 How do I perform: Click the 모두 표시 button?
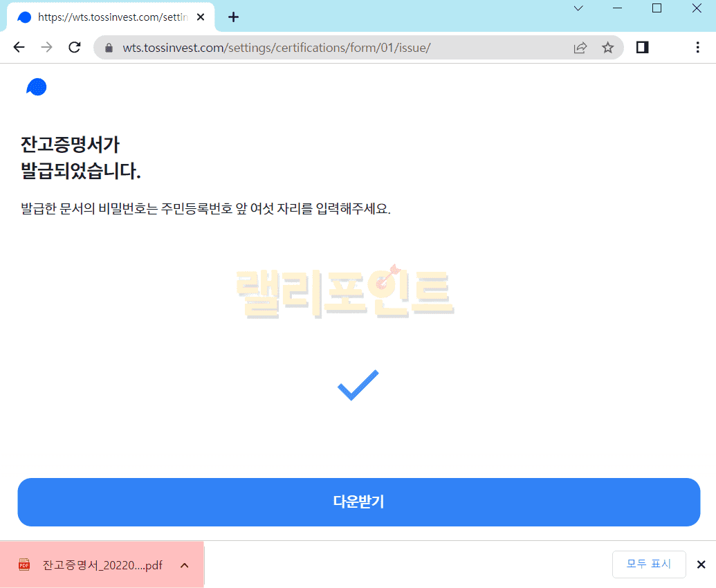[x=648, y=564]
